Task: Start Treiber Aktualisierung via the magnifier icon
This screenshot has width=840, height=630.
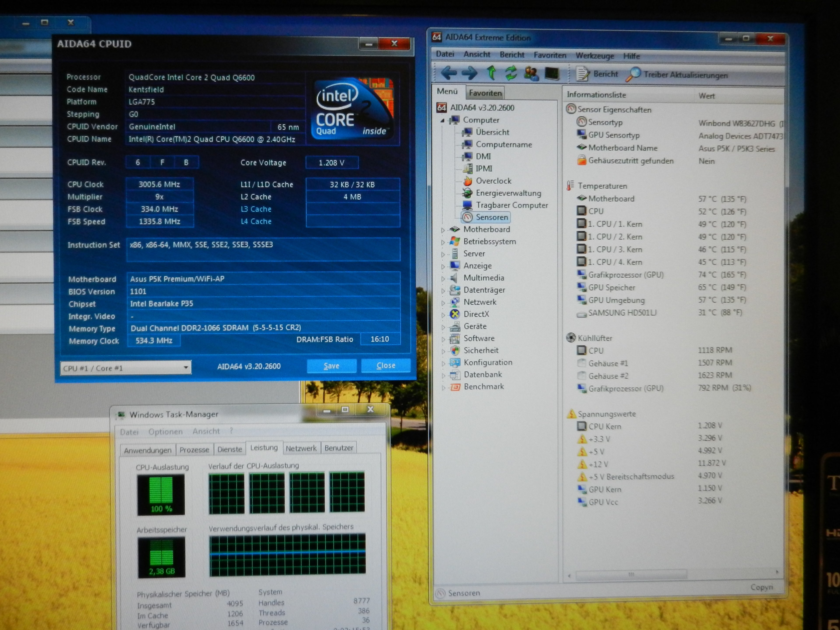Action: [635, 74]
